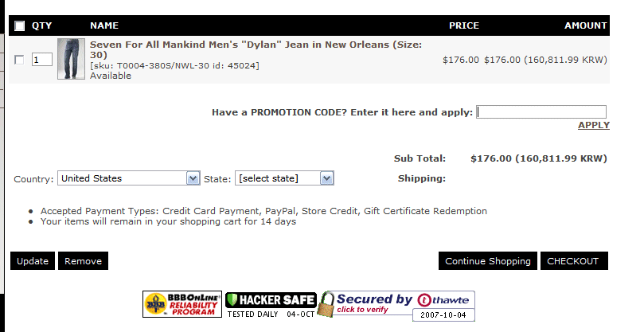This screenshot has height=332, width=644.
Task: Click the Secured by thawte seal
Action: (396, 306)
